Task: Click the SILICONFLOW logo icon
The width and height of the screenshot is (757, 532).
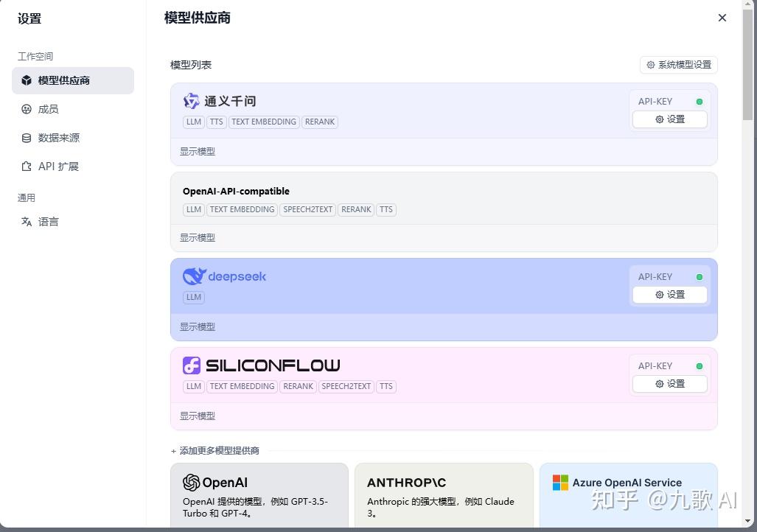Action: pyautogui.click(x=191, y=365)
